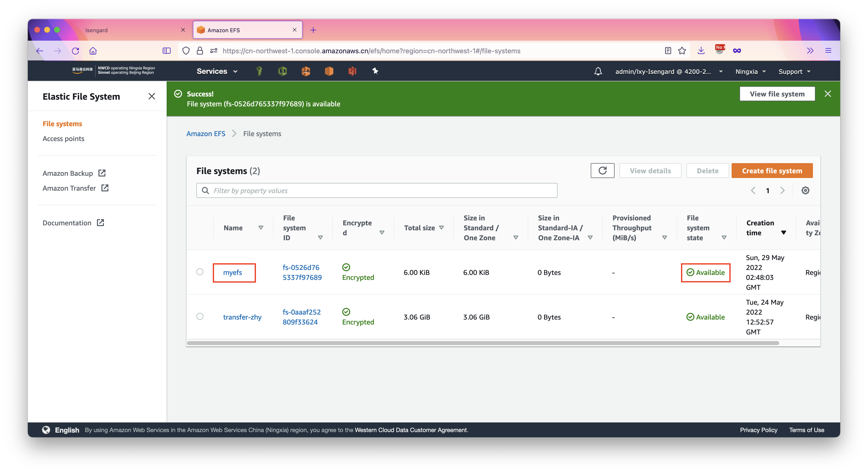Open the Ningxia region dropdown
Viewport: 868px width, 474px height.
750,72
